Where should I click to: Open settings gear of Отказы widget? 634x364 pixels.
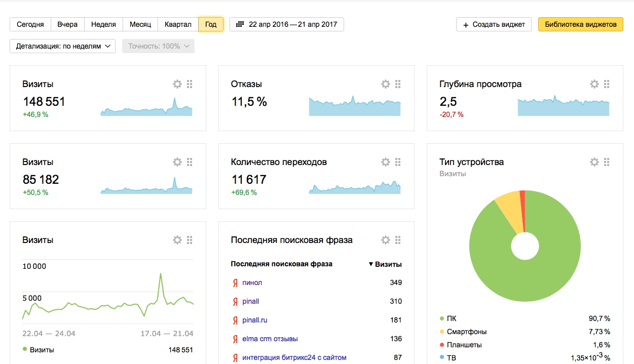[x=386, y=84]
